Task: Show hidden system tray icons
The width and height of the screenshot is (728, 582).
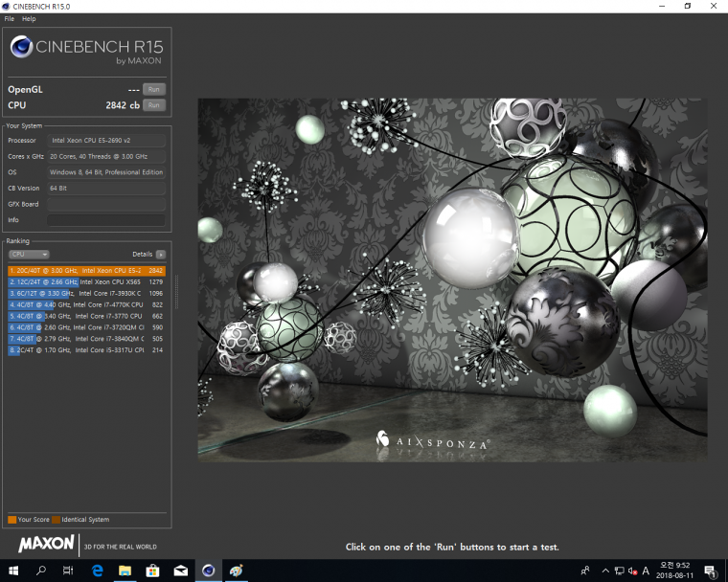Action: [605, 571]
